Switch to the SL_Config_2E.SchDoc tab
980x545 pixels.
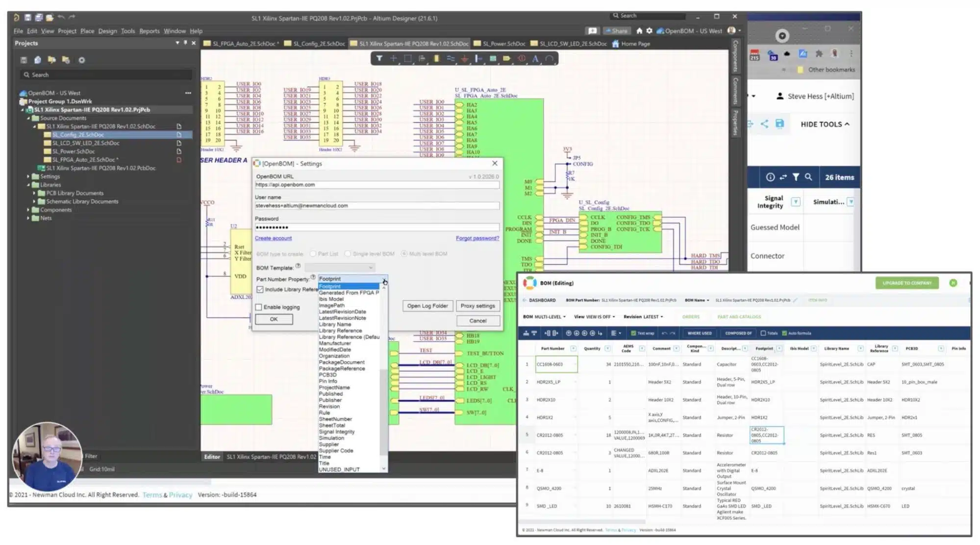[315, 44]
